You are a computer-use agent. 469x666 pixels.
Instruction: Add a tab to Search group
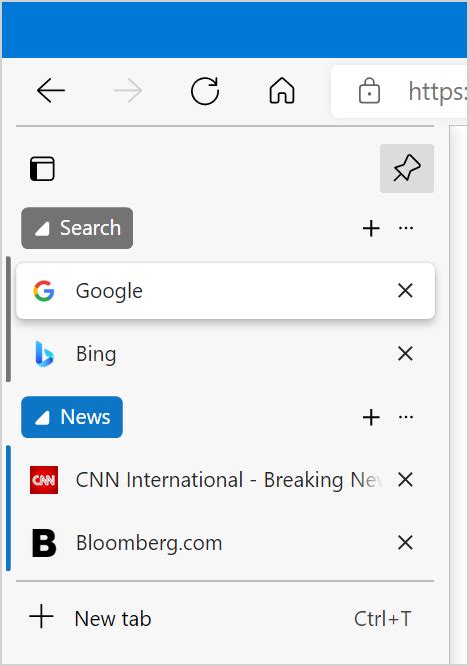click(371, 228)
